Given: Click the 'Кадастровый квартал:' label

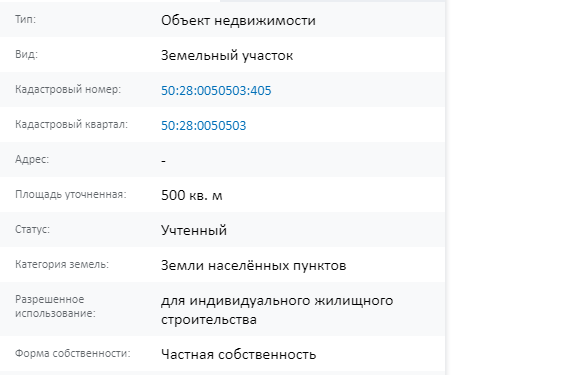Looking at the screenshot, I should (x=71, y=125).
